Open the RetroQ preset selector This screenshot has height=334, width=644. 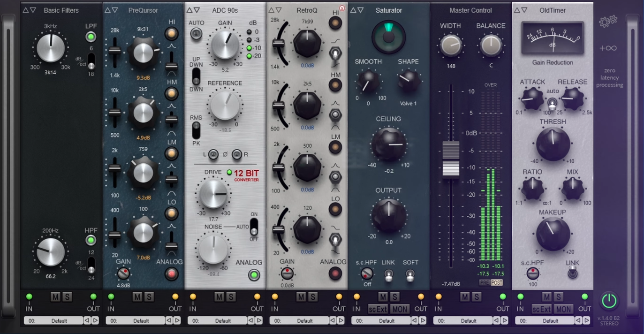click(299, 321)
